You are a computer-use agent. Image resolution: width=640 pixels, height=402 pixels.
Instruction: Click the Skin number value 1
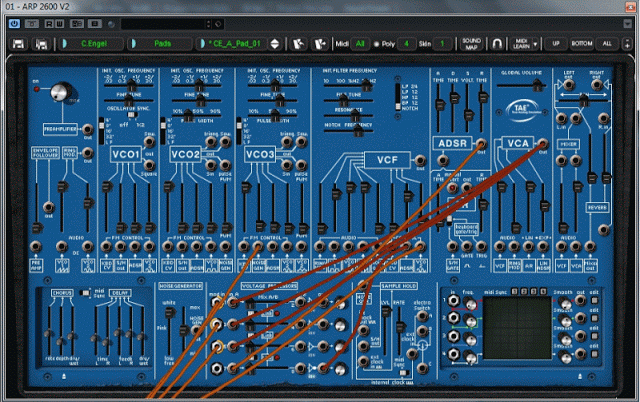[x=442, y=44]
